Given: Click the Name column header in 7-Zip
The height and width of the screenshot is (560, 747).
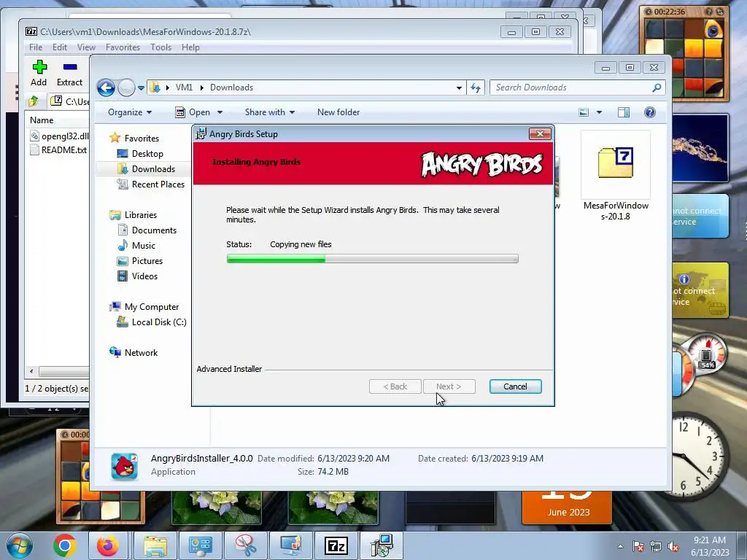Looking at the screenshot, I should click(42, 120).
